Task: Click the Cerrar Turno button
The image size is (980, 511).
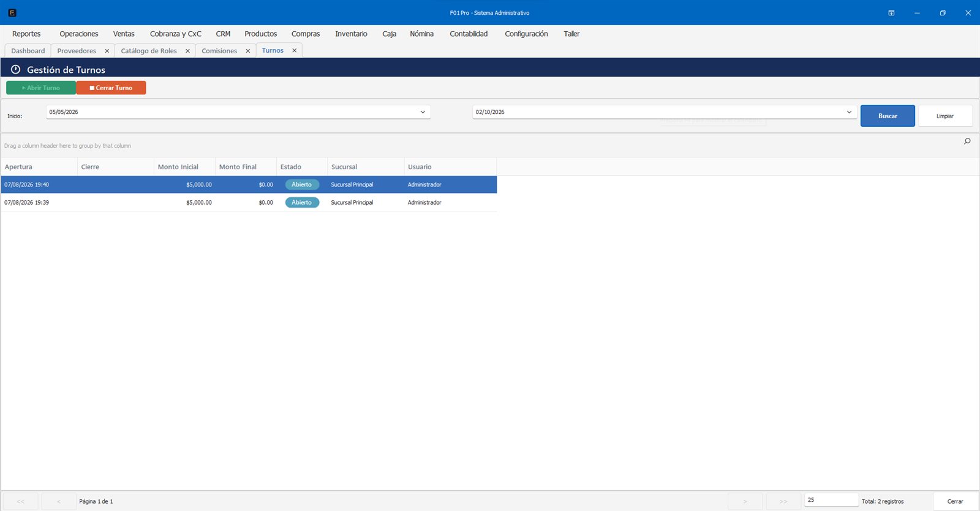Action: [x=111, y=88]
